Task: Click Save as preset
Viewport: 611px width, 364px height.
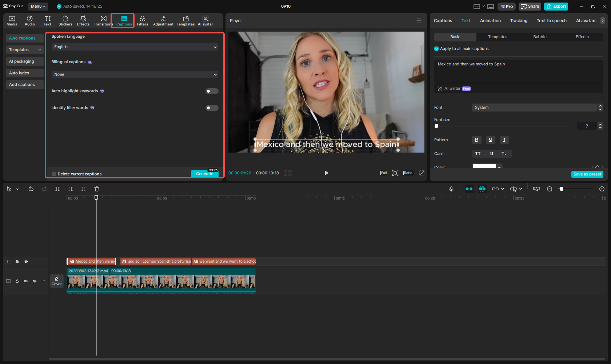Action: click(x=587, y=174)
